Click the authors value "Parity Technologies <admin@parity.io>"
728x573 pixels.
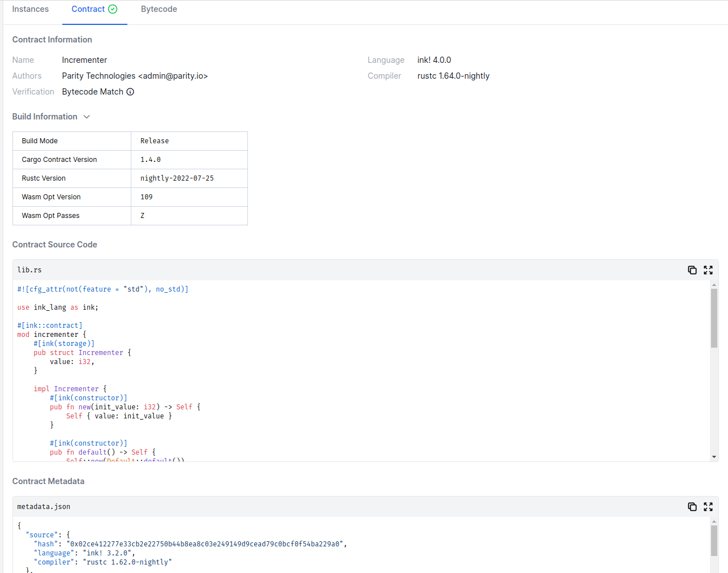pyautogui.click(x=135, y=76)
